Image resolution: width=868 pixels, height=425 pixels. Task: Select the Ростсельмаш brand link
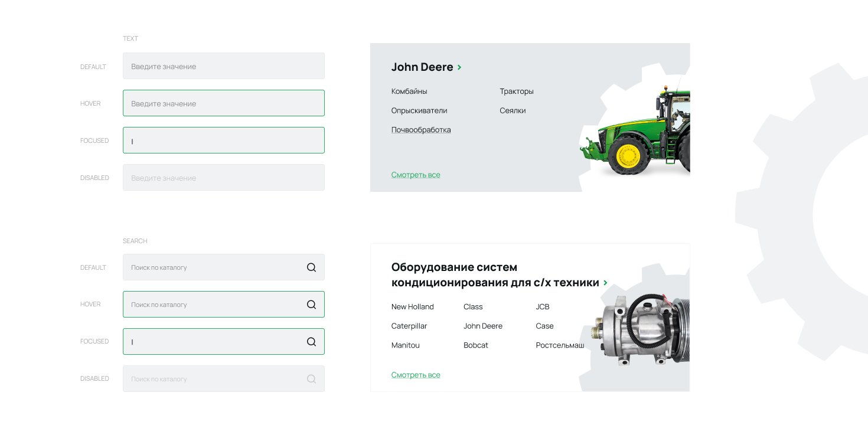[x=560, y=345]
